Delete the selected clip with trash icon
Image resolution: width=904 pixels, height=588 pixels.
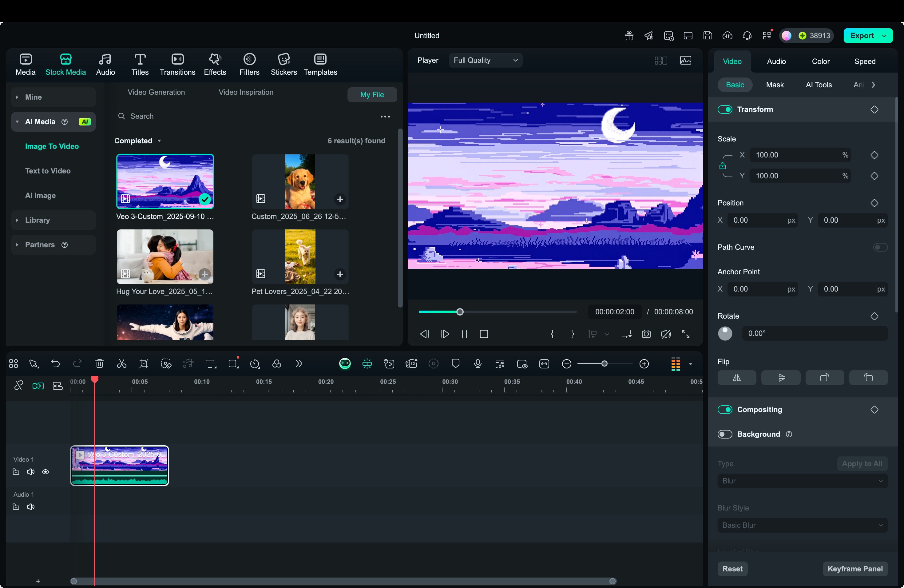100,364
